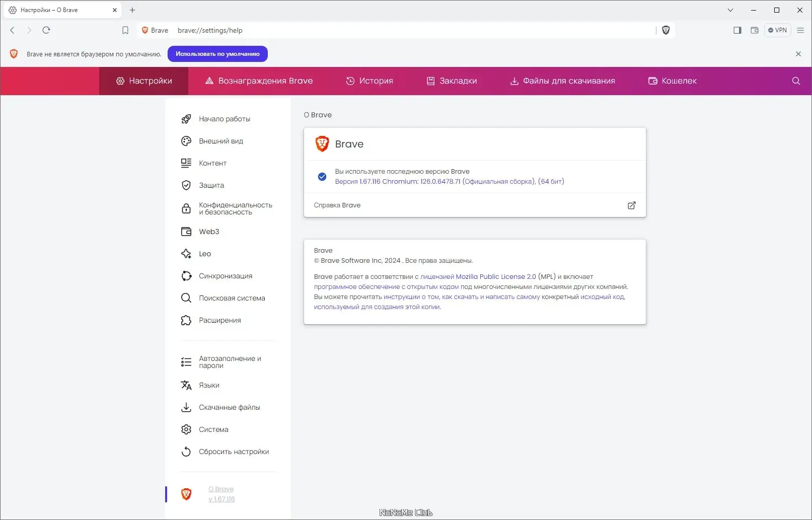The image size is (812, 520).
Task: Select Сбросить настройки in the sidebar
Action: 234,452
